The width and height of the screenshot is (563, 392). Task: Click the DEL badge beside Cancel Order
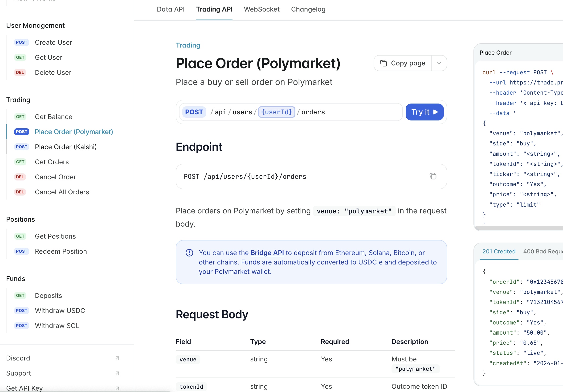pos(20,177)
